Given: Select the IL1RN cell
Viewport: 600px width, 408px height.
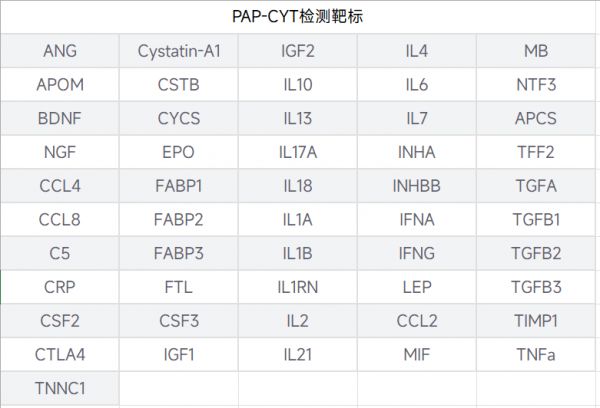Looking at the screenshot, I should (x=298, y=287).
